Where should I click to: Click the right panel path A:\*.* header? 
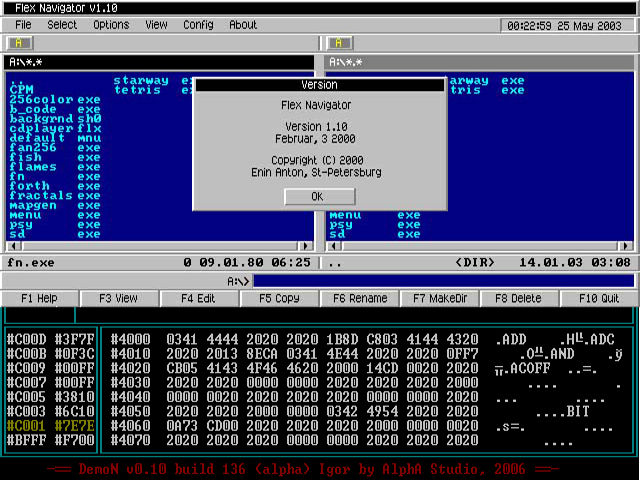point(479,62)
